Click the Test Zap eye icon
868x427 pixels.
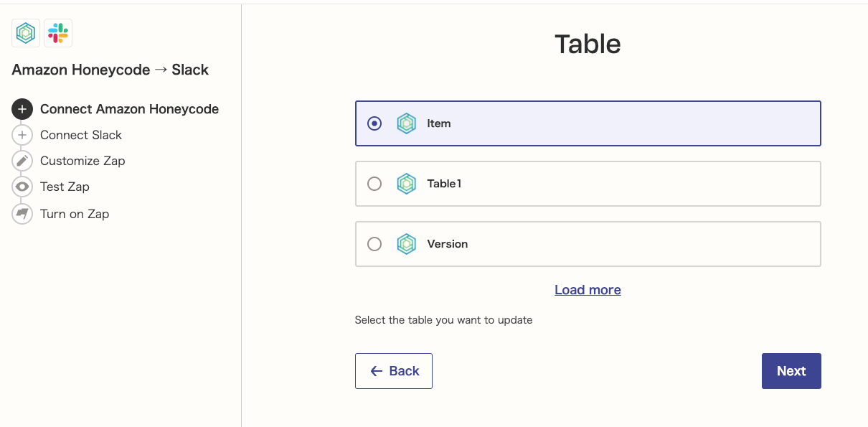22,187
